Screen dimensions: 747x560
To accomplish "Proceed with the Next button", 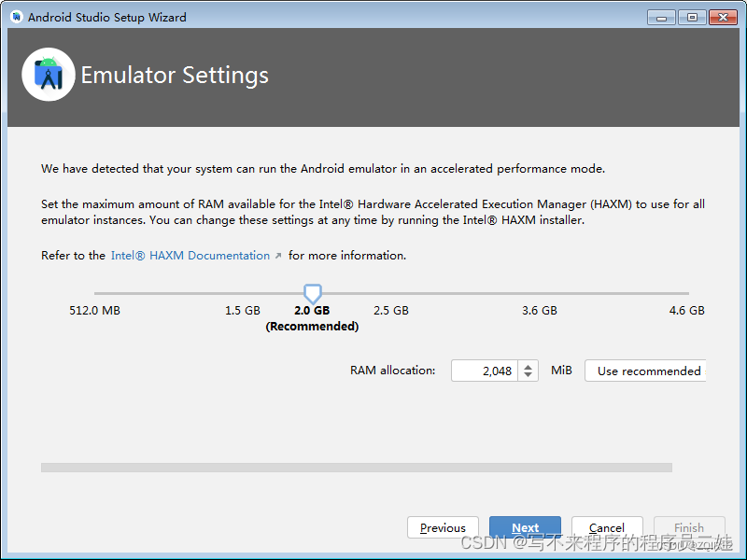I will 525,527.
